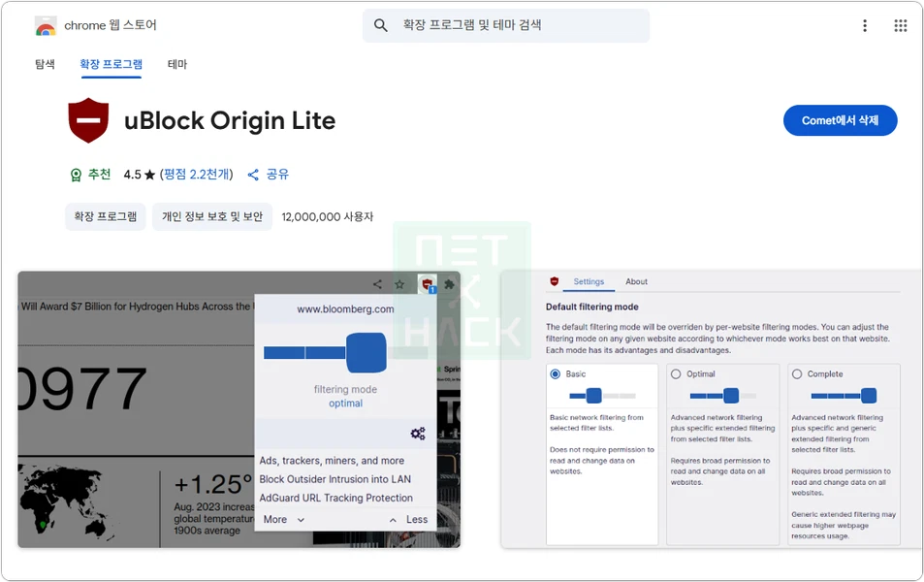Open the Google apps grid
Screen dimensions: 924x582
click(x=901, y=26)
